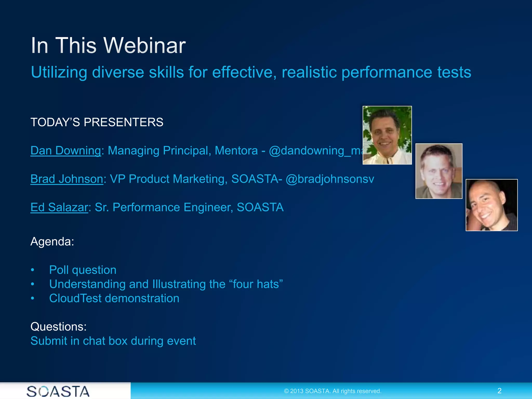Open the Brad Johnson link

[x=67, y=179]
